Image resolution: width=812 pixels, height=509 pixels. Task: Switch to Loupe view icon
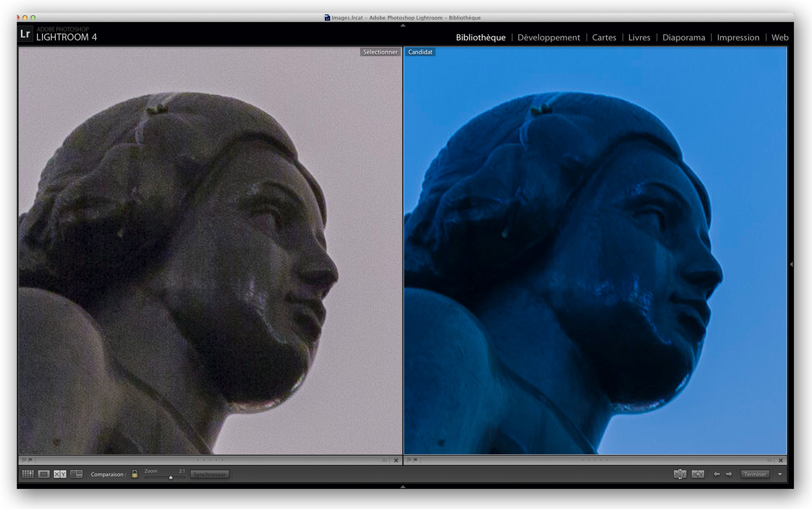[44, 474]
